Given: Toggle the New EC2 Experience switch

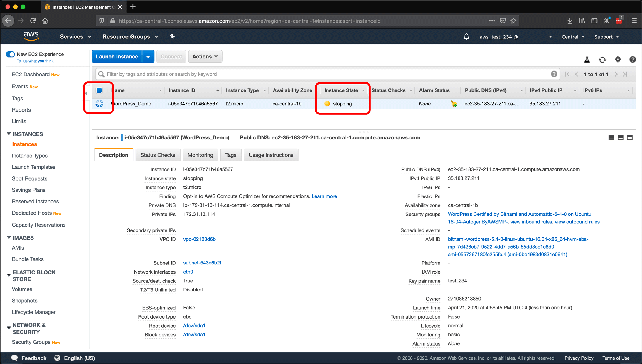Looking at the screenshot, I should [x=10, y=54].
